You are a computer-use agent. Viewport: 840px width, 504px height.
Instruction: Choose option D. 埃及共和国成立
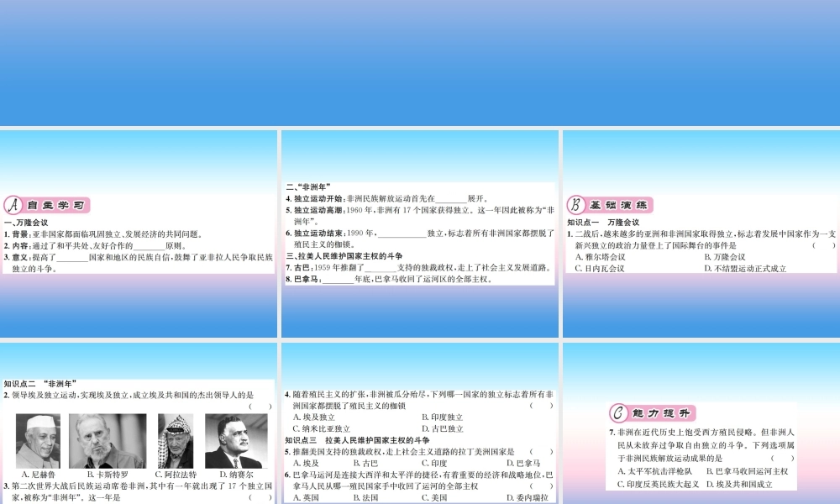coord(739,484)
